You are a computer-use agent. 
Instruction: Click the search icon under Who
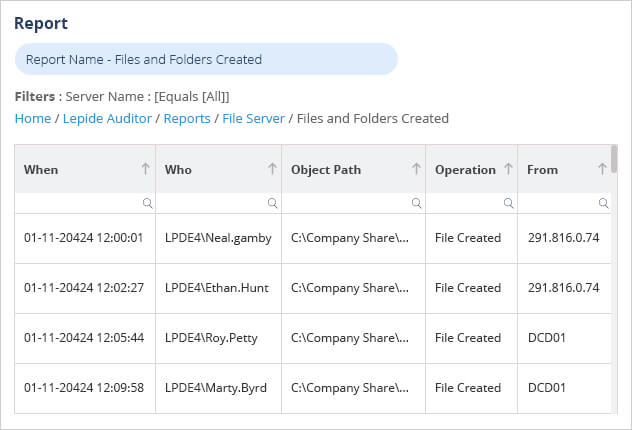click(x=272, y=203)
